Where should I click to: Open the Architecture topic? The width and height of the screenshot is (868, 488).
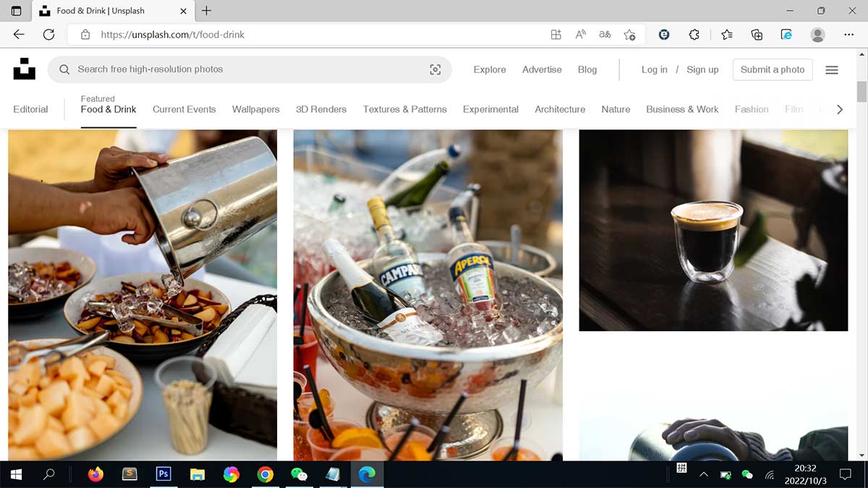pyautogui.click(x=560, y=109)
